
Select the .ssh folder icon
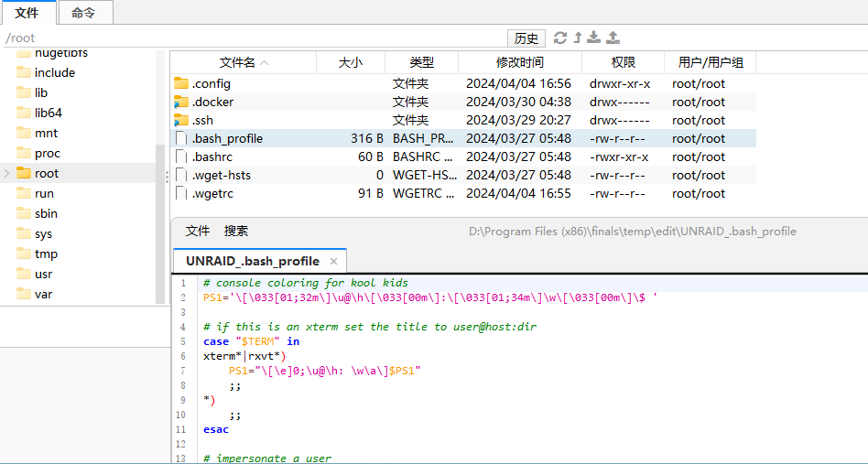180,120
